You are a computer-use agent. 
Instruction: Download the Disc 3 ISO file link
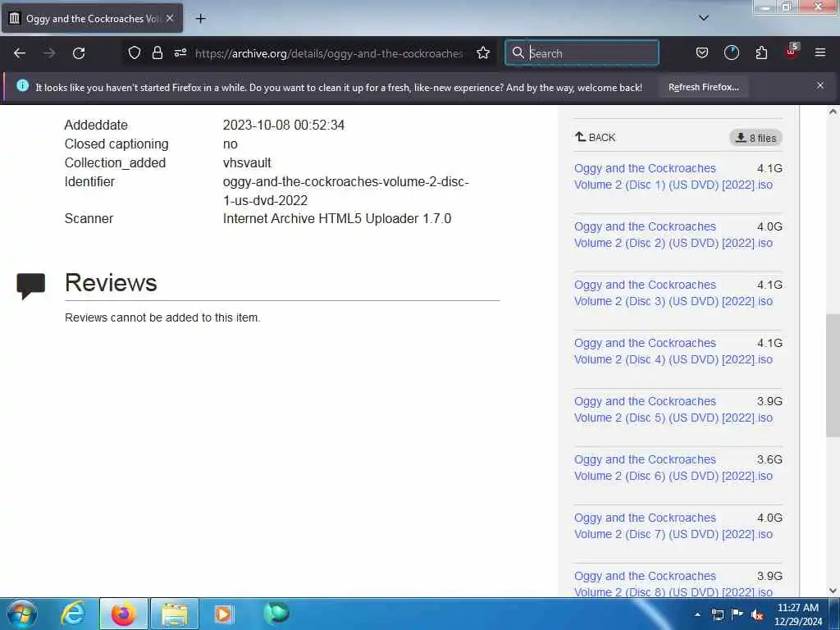[673, 293]
